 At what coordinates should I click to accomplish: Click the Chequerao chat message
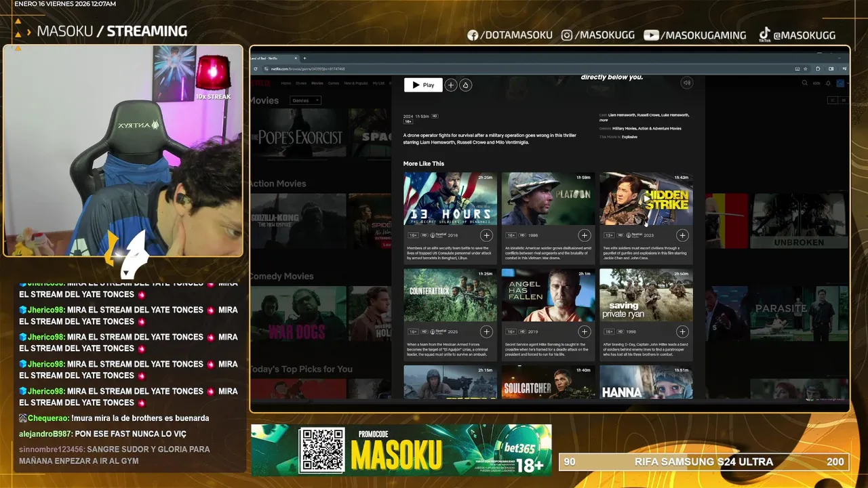click(114, 418)
